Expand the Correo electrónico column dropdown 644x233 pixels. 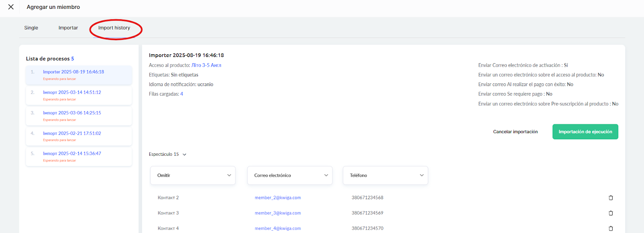[289, 175]
